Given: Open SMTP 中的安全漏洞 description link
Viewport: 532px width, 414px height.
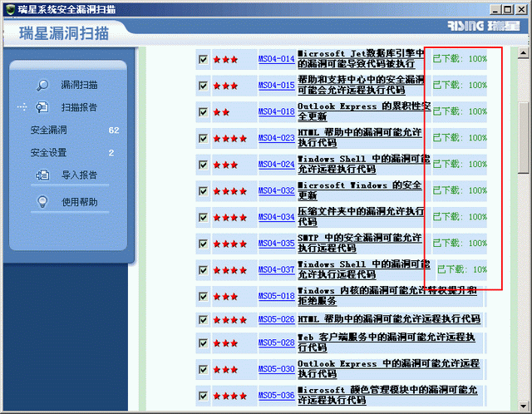Looking at the screenshot, I should click(360, 243).
